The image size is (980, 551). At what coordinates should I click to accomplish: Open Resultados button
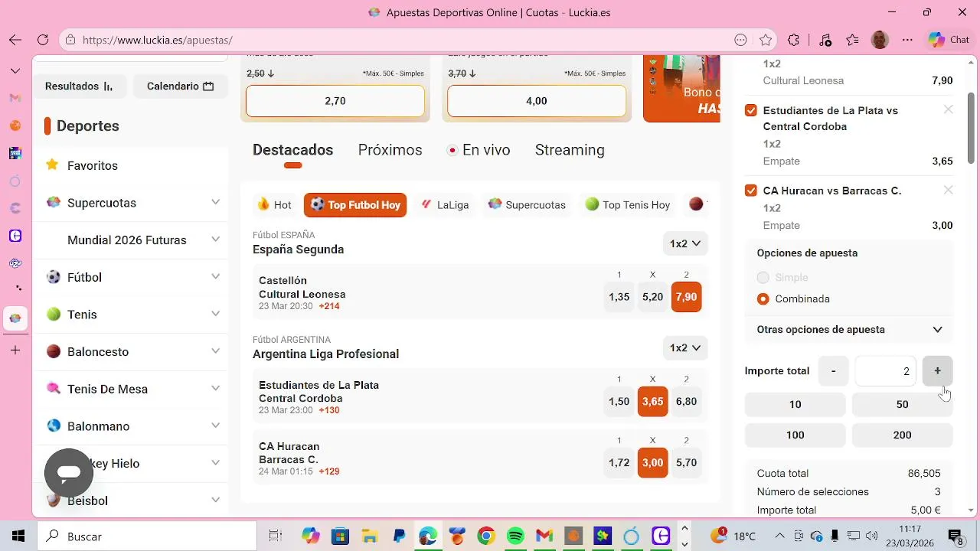click(79, 86)
